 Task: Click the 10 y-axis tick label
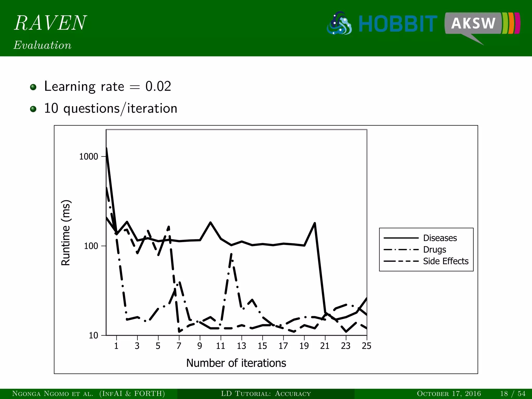94,335
